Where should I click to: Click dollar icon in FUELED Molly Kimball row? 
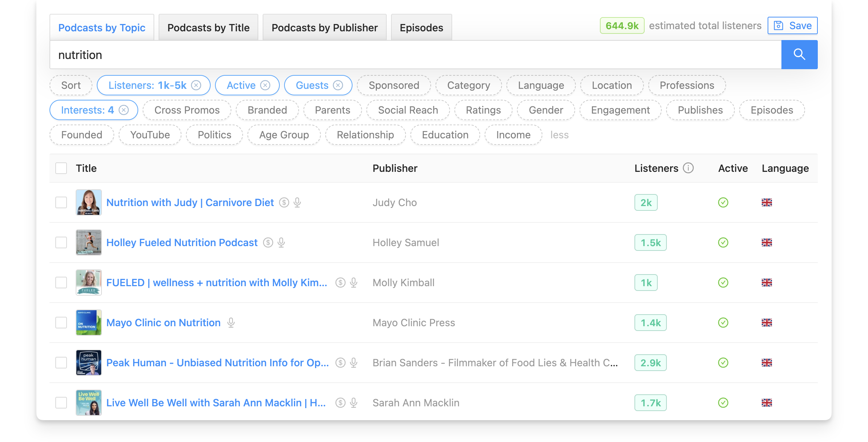(340, 283)
